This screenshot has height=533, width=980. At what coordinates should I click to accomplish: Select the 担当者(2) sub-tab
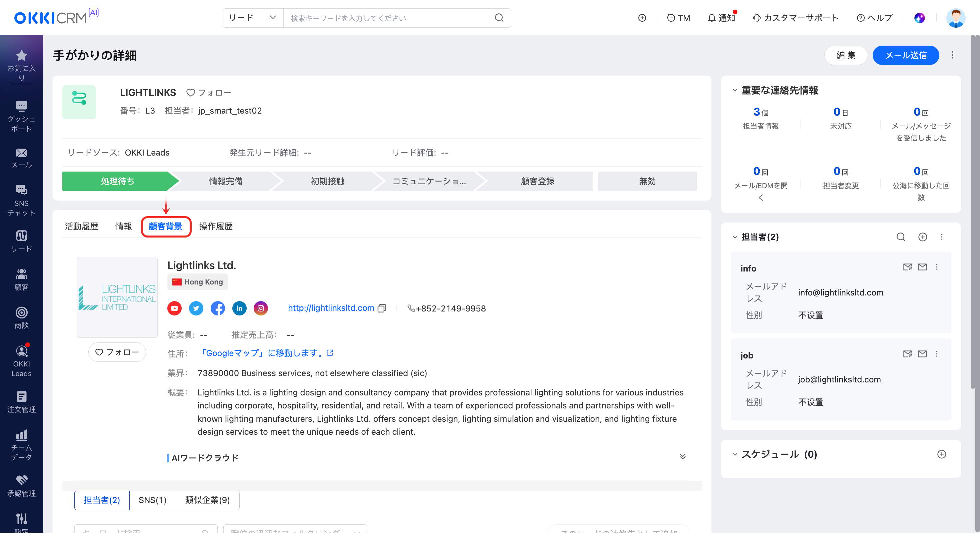coord(102,500)
